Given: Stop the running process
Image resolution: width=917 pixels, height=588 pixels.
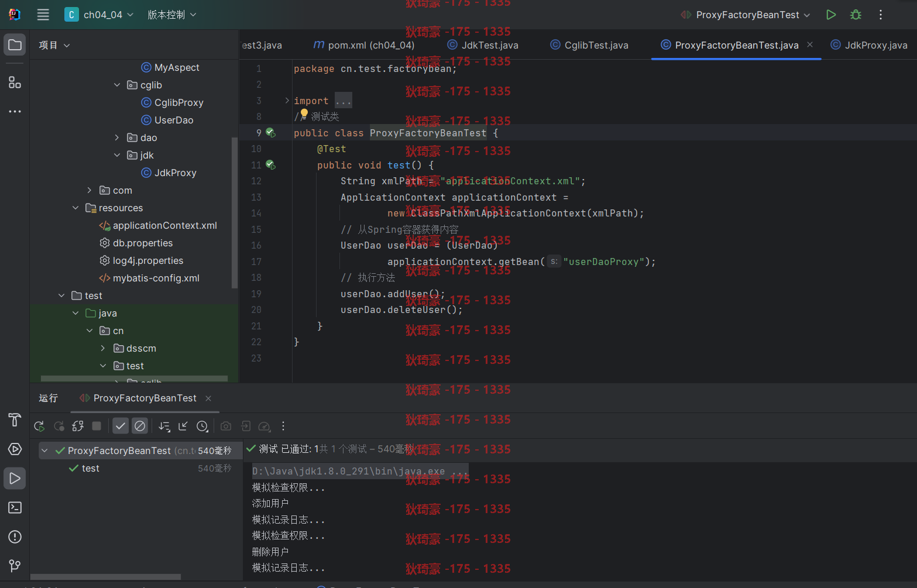Looking at the screenshot, I should pos(97,426).
